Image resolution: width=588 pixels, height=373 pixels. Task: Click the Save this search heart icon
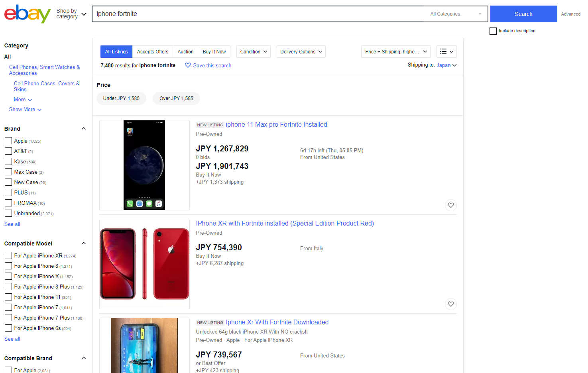coord(188,65)
